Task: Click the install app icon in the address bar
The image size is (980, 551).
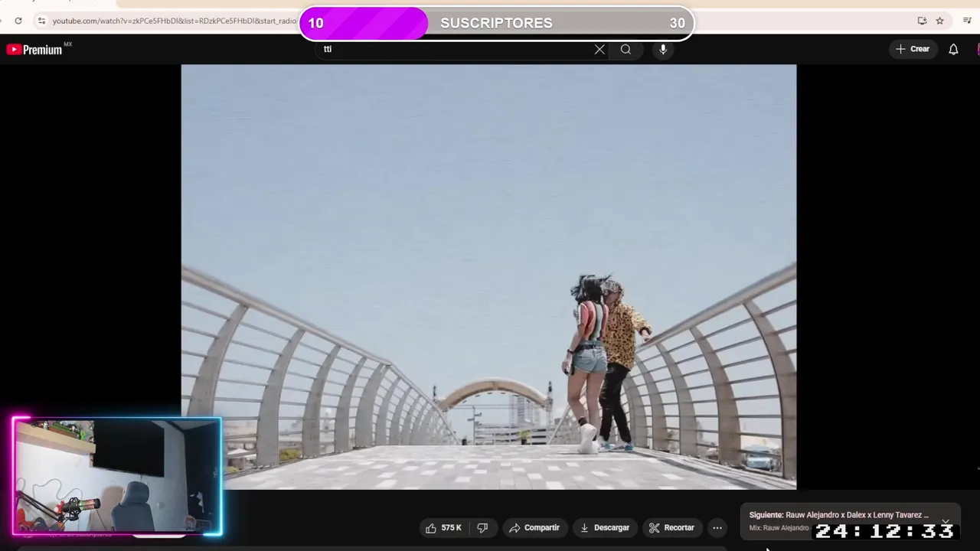Action: tap(922, 21)
